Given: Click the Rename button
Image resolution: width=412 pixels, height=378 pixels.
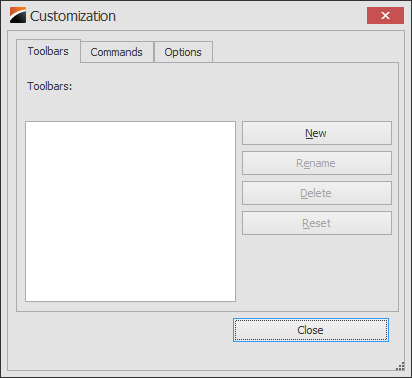Looking at the screenshot, I should coord(317,163).
